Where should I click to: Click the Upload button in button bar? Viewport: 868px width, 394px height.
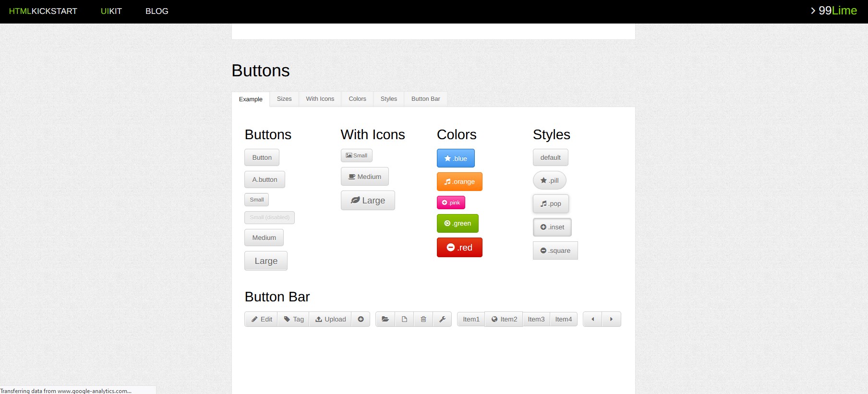pos(330,319)
